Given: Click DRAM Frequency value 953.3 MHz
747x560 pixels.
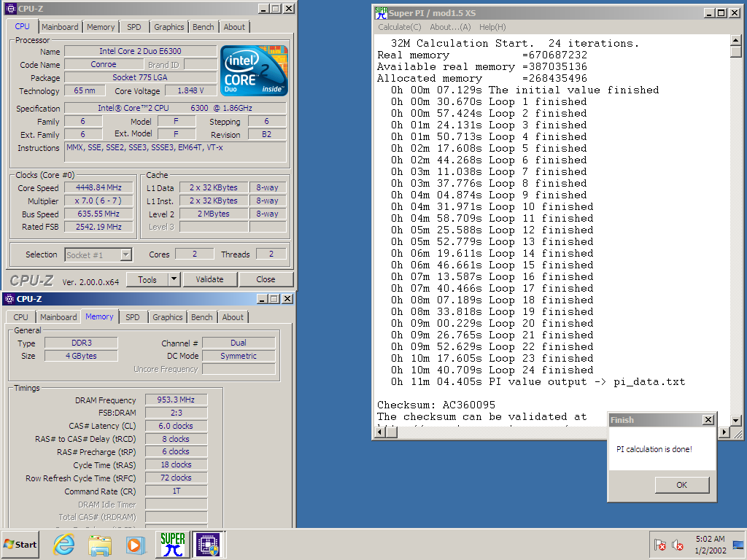Looking at the screenshot, I should point(177,400).
